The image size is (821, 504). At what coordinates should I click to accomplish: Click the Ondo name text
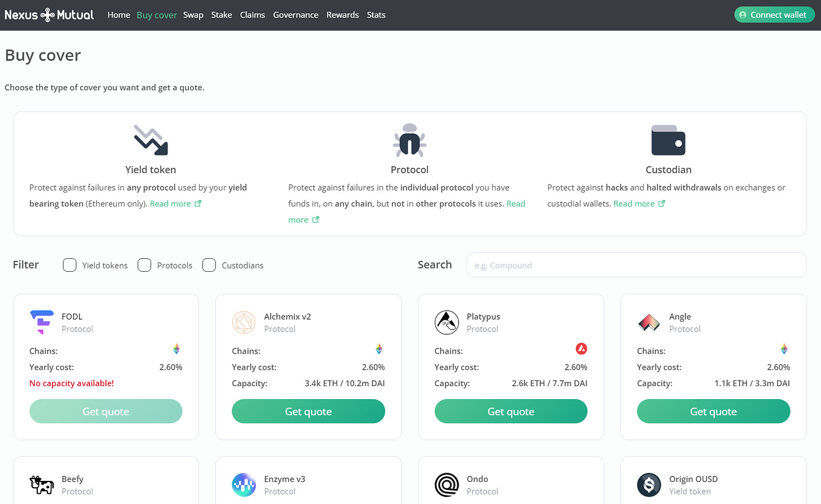[x=478, y=479]
